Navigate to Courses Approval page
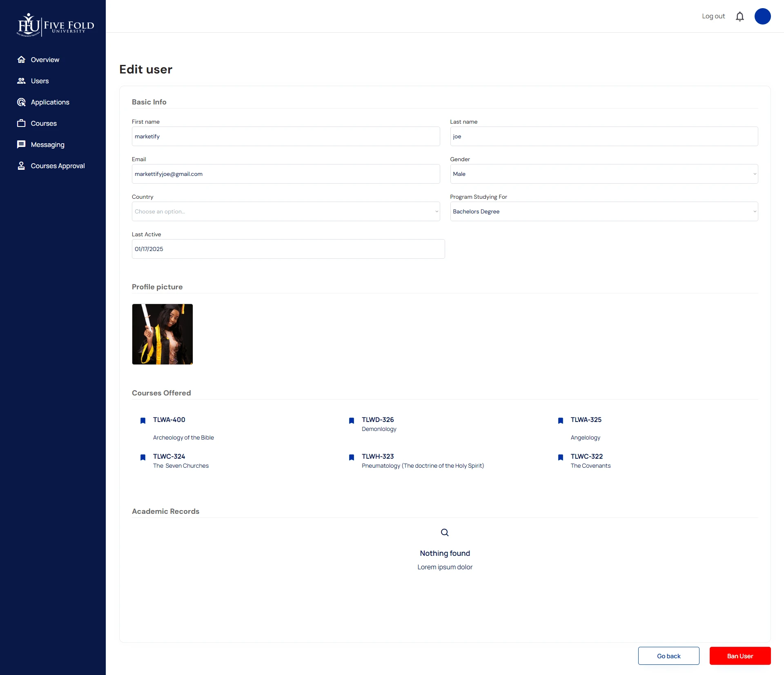The width and height of the screenshot is (784, 675). click(x=58, y=166)
